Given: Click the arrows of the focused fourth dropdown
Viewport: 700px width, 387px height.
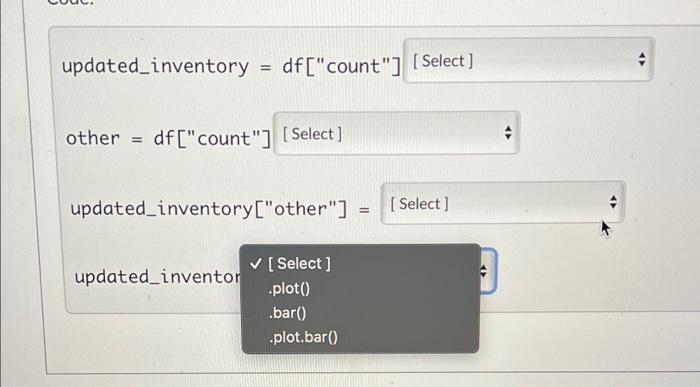Looking at the screenshot, I should point(483,271).
